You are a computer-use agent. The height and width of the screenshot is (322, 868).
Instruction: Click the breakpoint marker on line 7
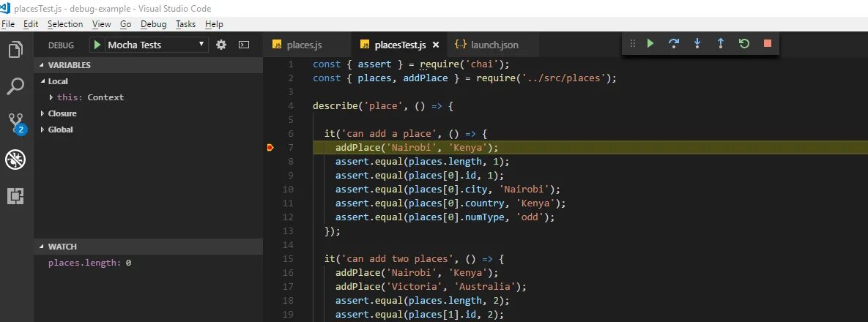click(270, 148)
